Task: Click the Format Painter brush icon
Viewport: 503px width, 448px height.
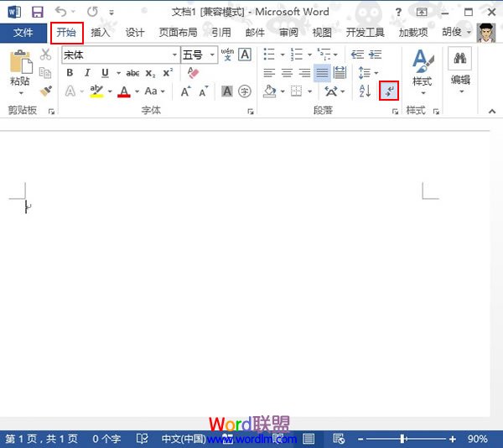Action: click(45, 91)
